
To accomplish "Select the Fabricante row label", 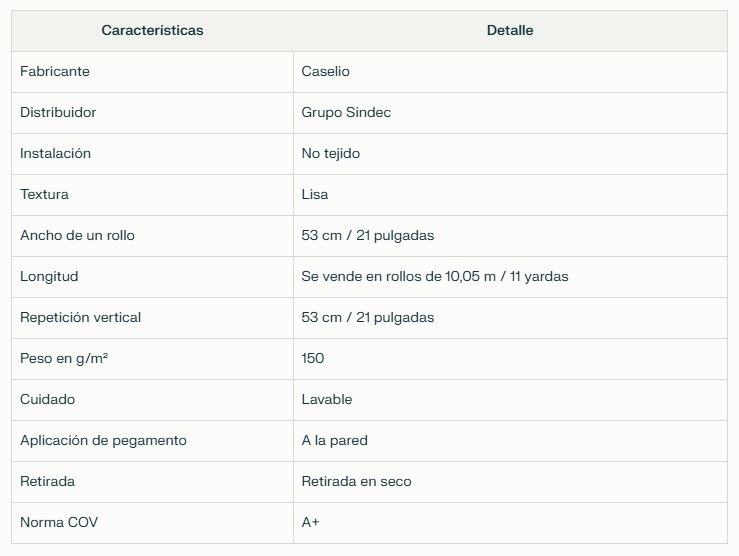I will pos(55,72).
